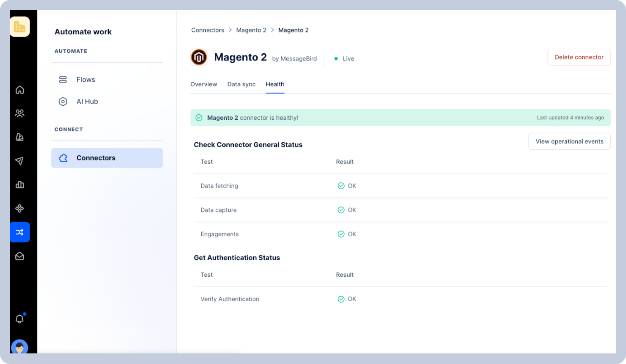Click the yellow workspace logo icon
Viewport: 626px width, 364px height.
(x=19, y=27)
